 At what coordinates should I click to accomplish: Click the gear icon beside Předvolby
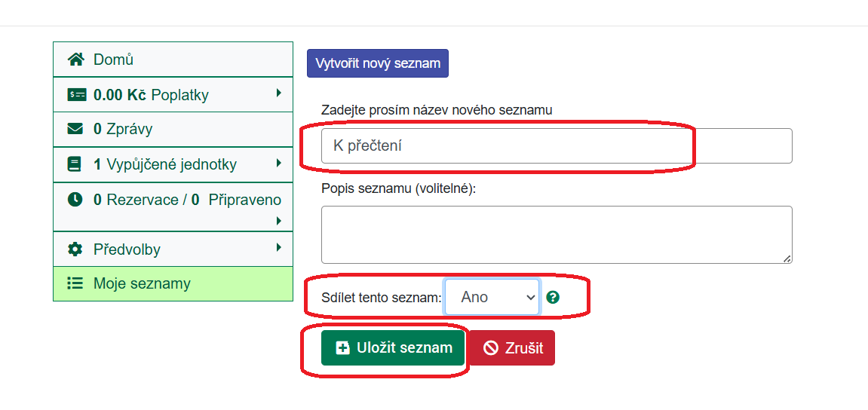[x=75, y=249]
